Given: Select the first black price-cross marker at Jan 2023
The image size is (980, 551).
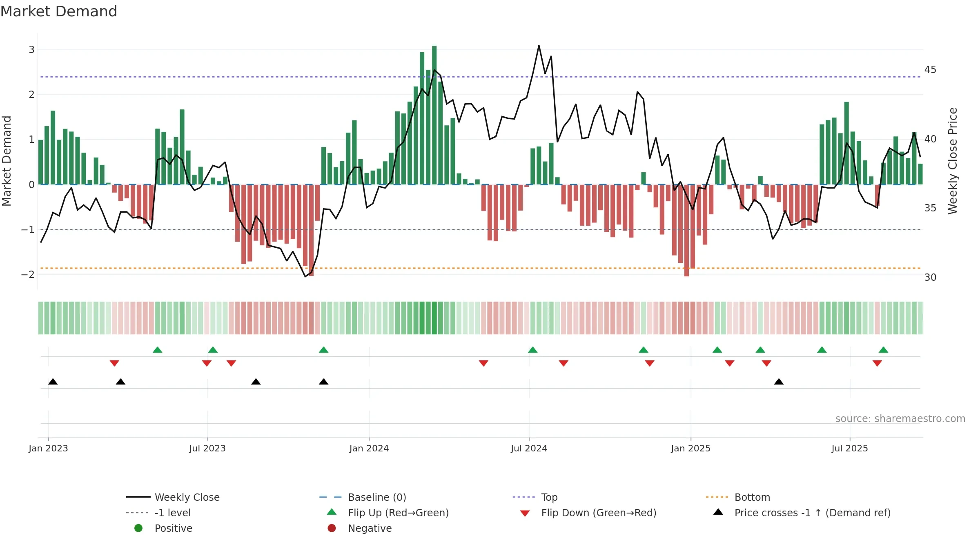Looking at the screenshot, I should pyautogui.click(x=53, y=382).
